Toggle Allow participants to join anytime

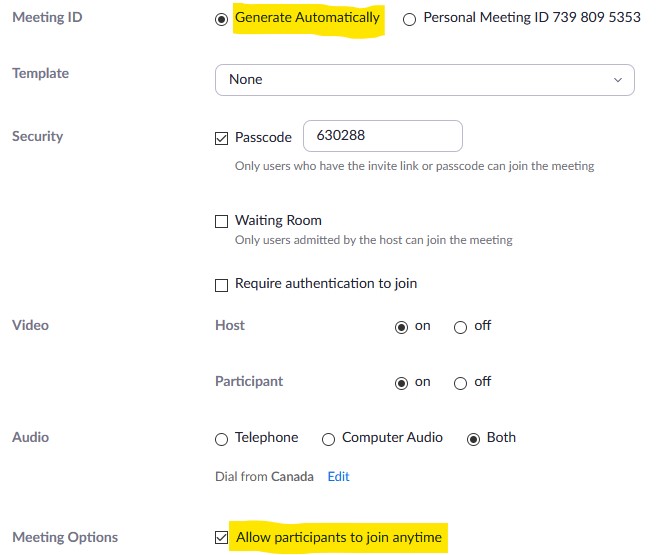click(221, 537)
